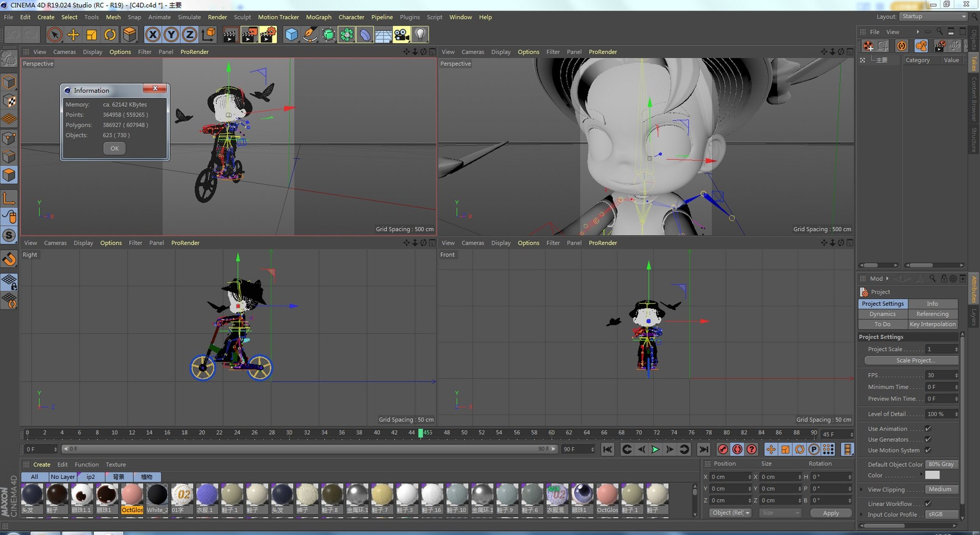Screen dimensions: 980x535
Task: Open Default Object Color dropdown
Action: pos(942,465)
